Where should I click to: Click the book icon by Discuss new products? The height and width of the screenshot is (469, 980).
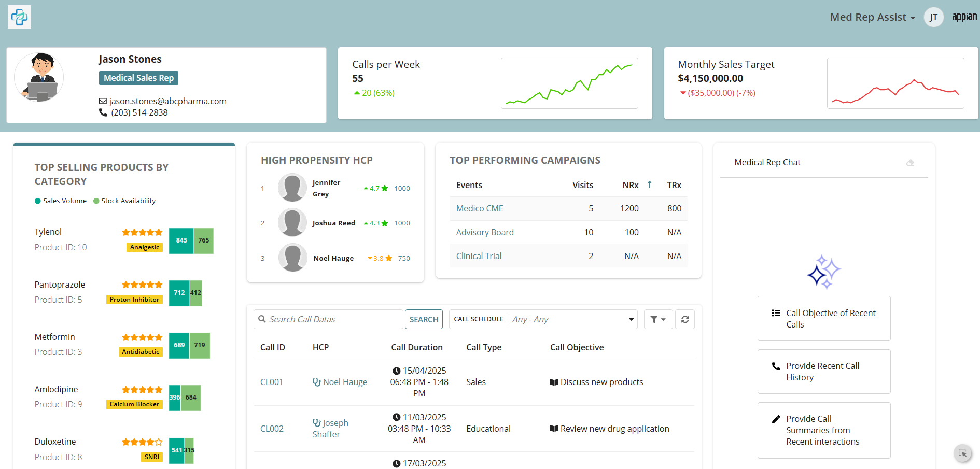tap(554, 382)
